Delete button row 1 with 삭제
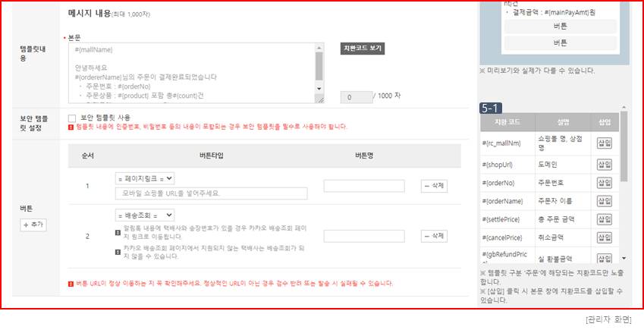 pyautogui.click(x=434, y=186)
